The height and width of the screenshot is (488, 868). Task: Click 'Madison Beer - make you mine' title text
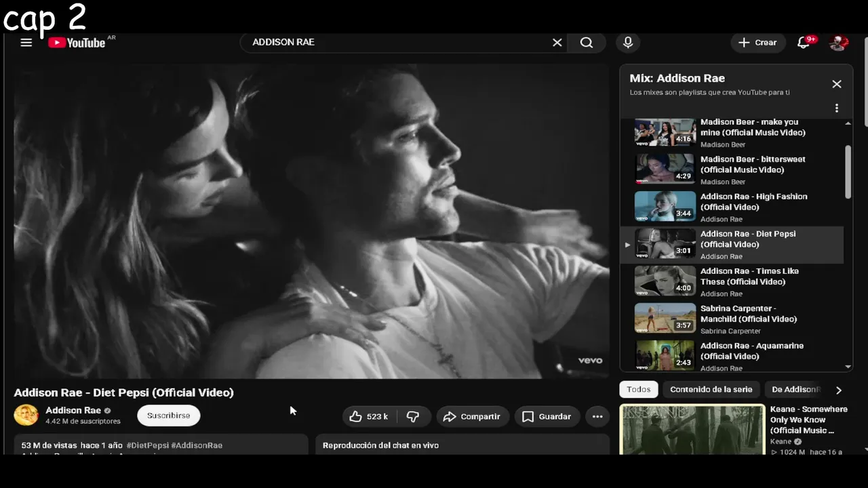tap(753, 127)
